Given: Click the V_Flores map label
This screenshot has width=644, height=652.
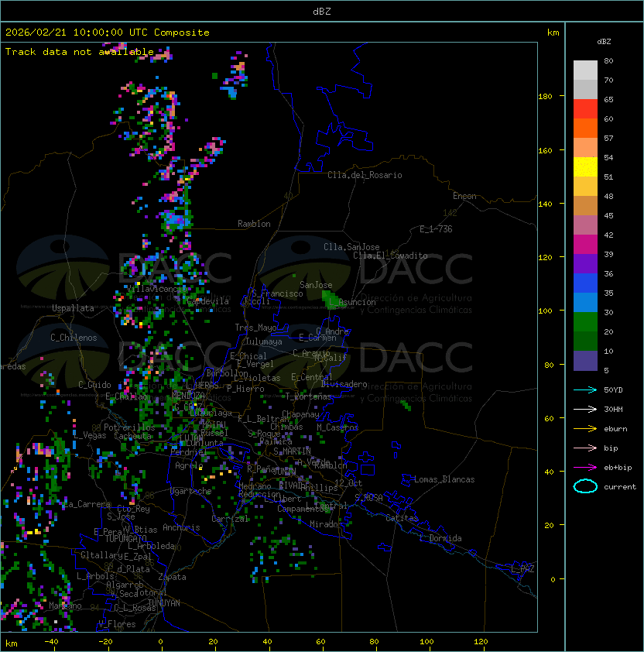Looking at the screenshot, I should click(117, 624).
